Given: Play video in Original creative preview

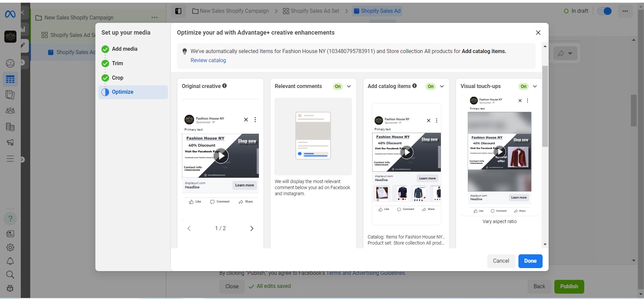Looking at the screenshot, I should click(x=221, y=156).
